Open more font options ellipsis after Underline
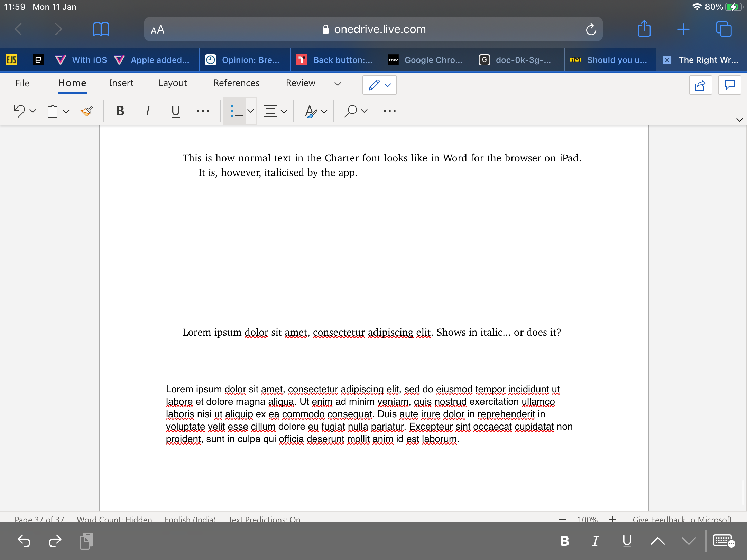The image size is (747, 560). pyautogui.click(x=203, y=111)
